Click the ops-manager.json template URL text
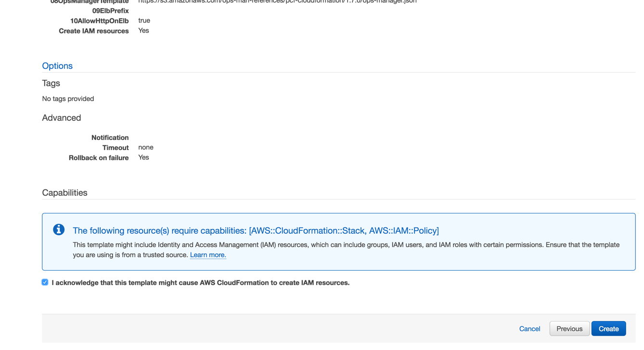Image resolution: width=644 pixels, height=350 pixels. [x=277, y=2]
